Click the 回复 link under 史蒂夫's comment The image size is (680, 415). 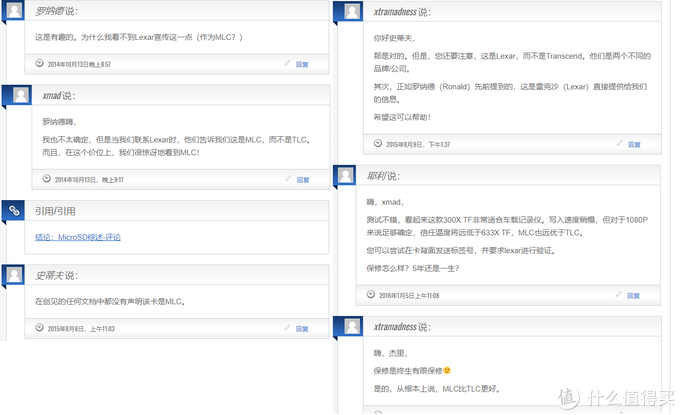[x=302, y=329]
